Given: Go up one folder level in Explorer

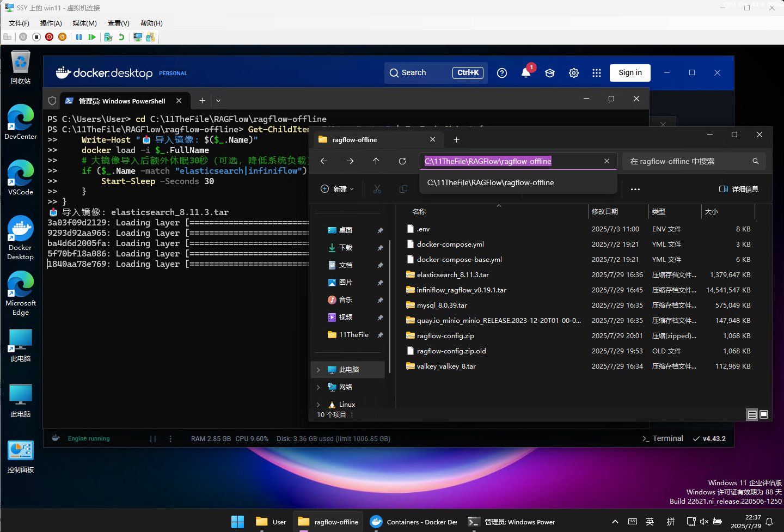Looking at the screenshot, I should tap(376, 161).
